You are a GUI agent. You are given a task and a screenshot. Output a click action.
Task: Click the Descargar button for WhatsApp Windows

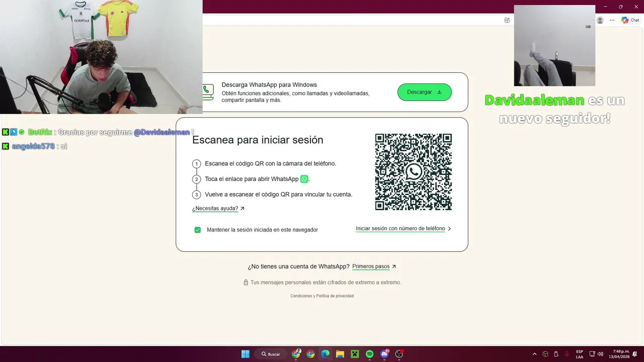424,92
